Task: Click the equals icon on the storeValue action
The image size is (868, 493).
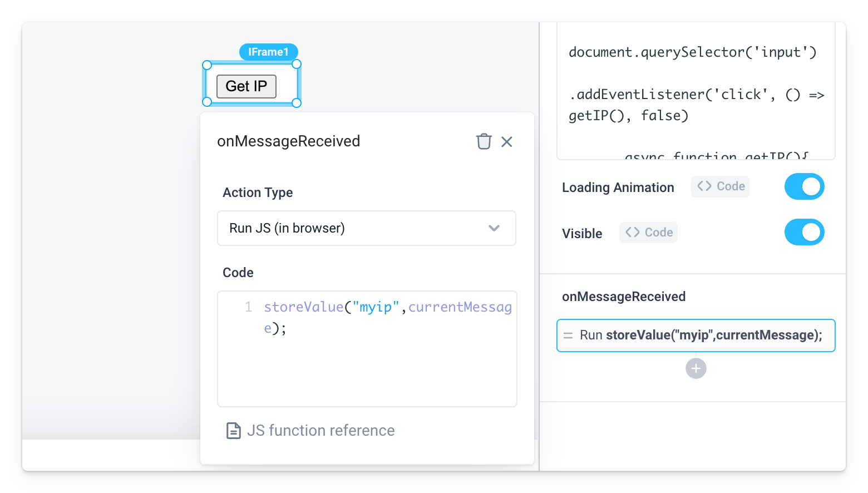Action: 569,335
